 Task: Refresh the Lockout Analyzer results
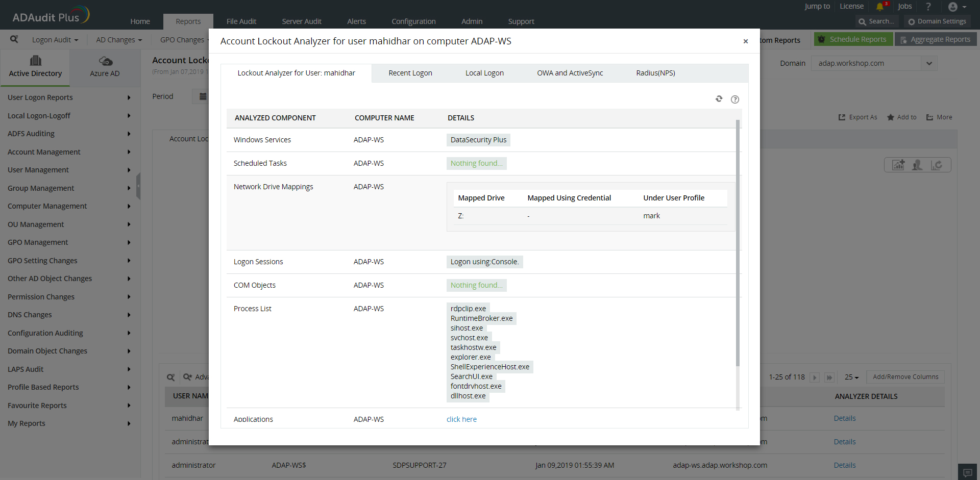click(719, 99)
